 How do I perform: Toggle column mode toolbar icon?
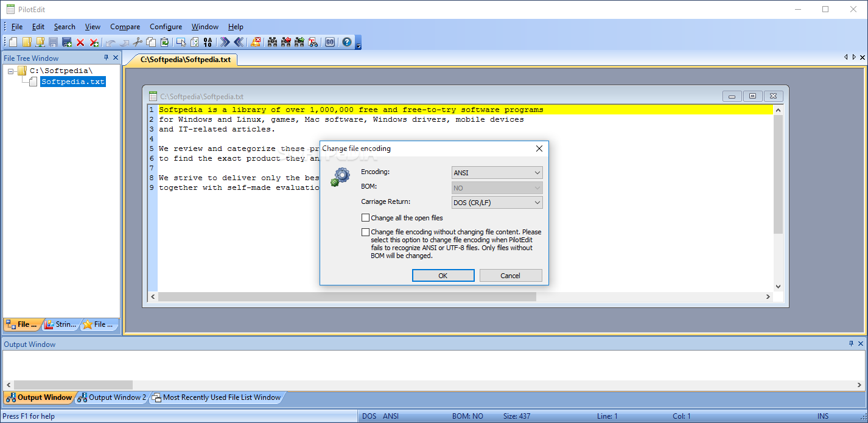(195, 42)
